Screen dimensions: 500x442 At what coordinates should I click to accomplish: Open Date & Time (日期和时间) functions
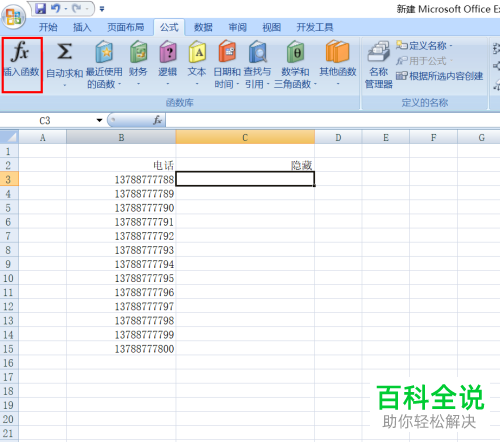[227, 64]
